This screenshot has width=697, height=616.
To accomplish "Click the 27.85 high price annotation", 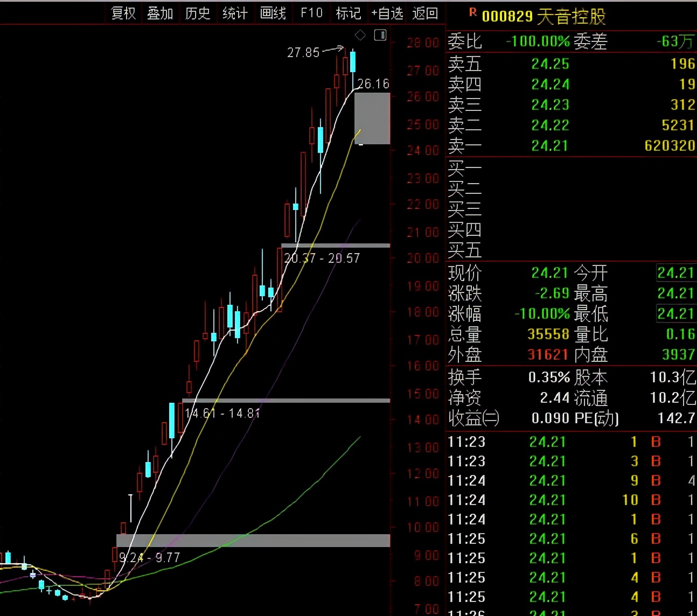I will click(x=303, y=52).
